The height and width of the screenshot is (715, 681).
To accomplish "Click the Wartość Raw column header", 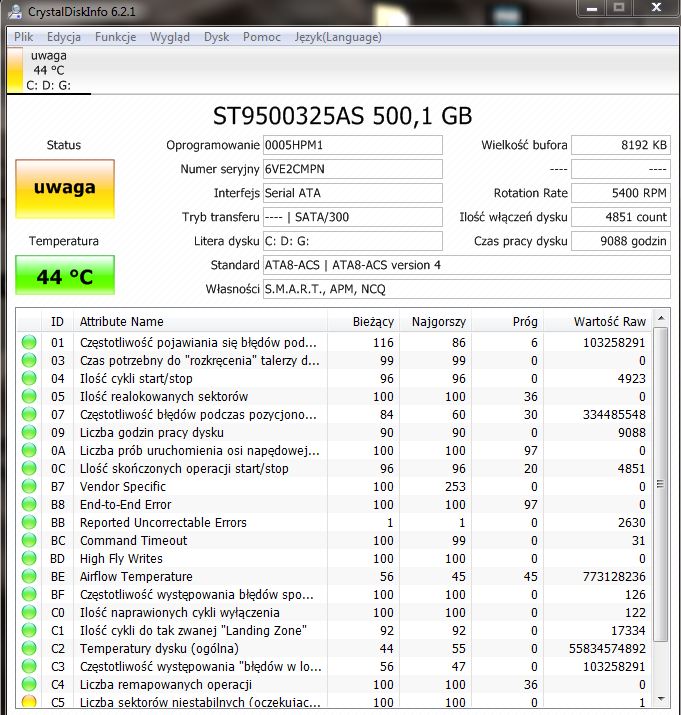I will click(598, 321).
